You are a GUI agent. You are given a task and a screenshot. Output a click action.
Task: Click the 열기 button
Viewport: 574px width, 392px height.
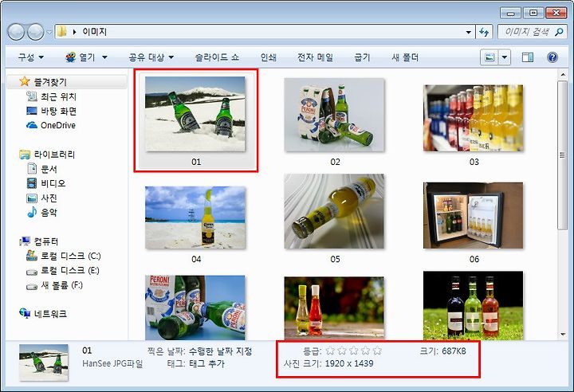[x=80, y=57]
